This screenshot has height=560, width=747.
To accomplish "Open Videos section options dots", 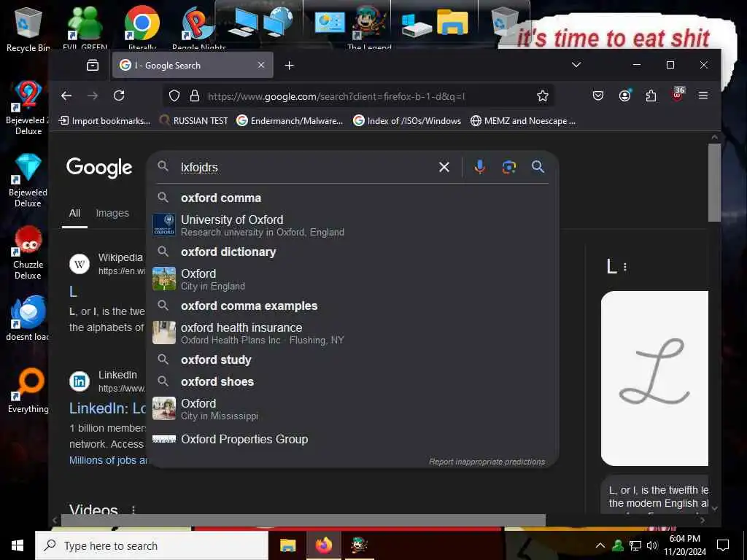I will (x=133, y=510).
